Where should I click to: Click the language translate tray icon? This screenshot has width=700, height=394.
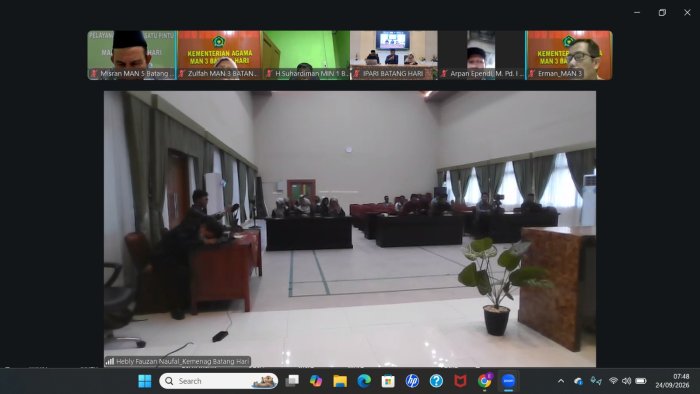596,381
